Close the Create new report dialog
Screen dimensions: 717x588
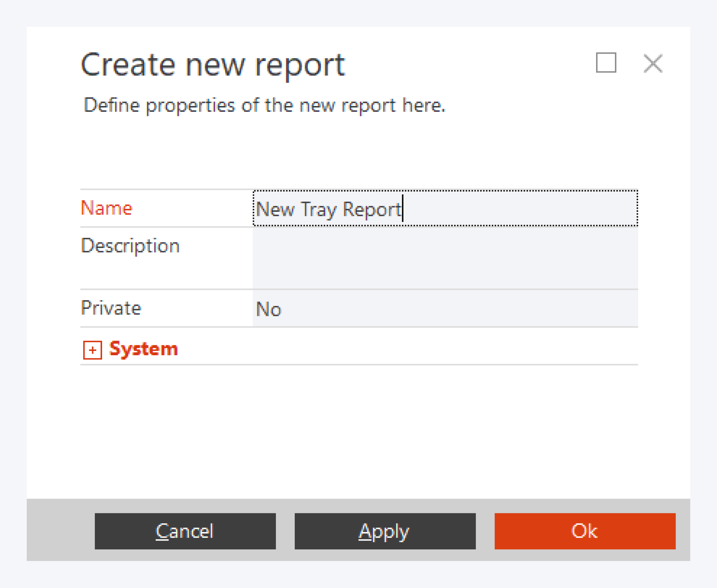click(653, 63)
